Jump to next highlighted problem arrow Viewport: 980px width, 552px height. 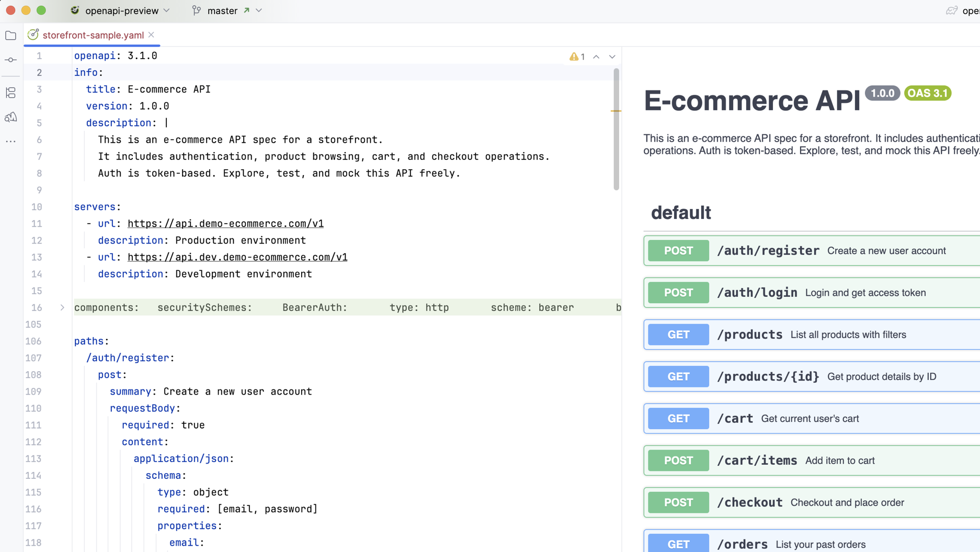[x=612, y=56]
